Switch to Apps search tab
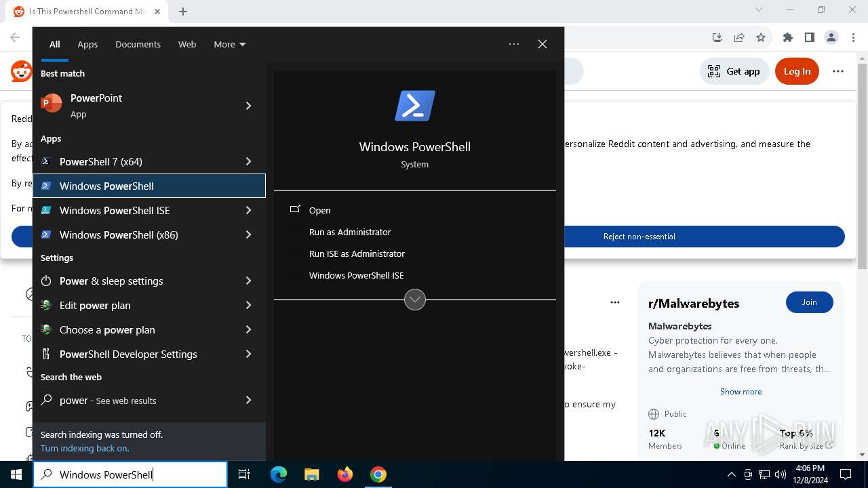This screenshot has width=868, height=488. click(87, 44)
